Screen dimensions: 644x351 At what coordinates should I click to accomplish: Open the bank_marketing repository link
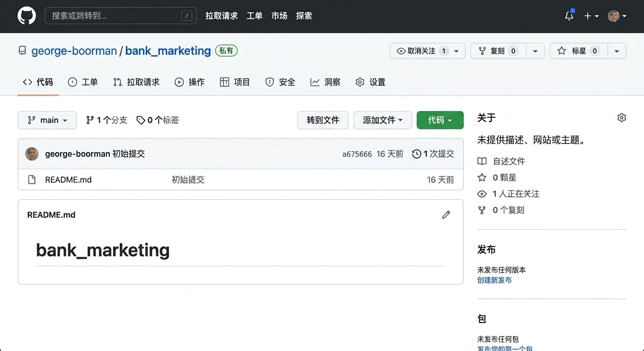168,51
